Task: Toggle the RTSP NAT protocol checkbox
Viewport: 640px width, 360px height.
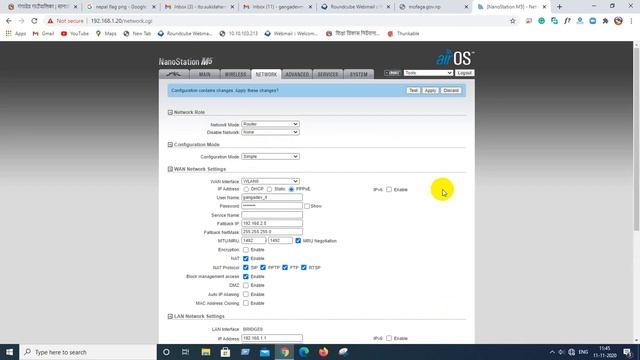Action: pos(304,267)
